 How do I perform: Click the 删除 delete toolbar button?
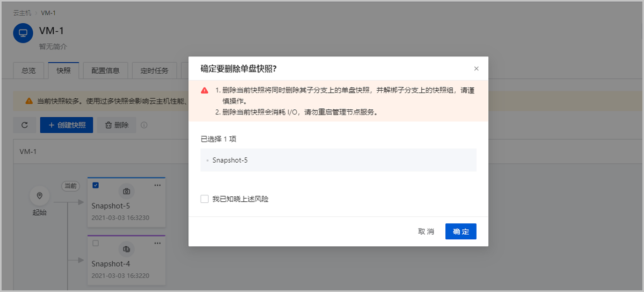116,125
